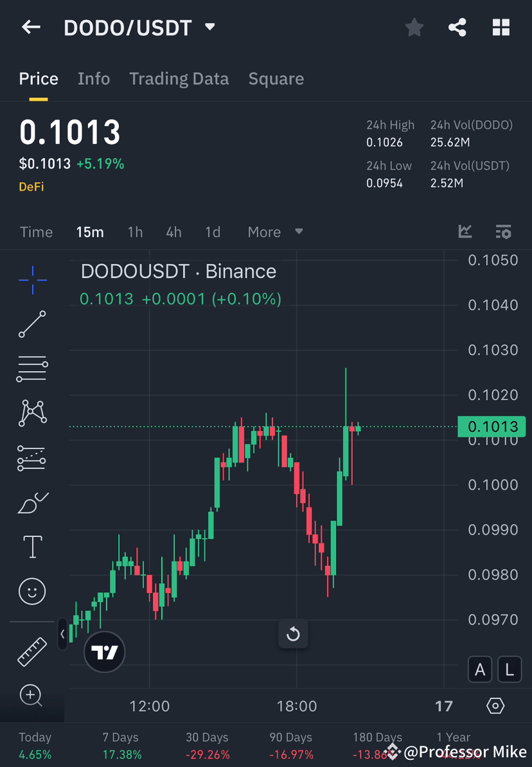Image resolution: width=532 pixels, height=767 pixels.
Task: Toggle the L log-scale button
Action: pyautogui.click(x=509, y=669)
